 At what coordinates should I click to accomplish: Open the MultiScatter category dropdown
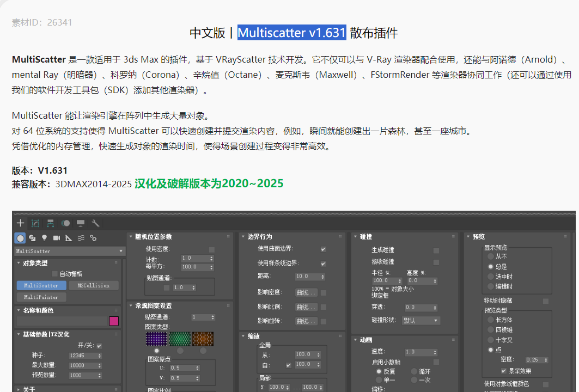coord(69,251)
